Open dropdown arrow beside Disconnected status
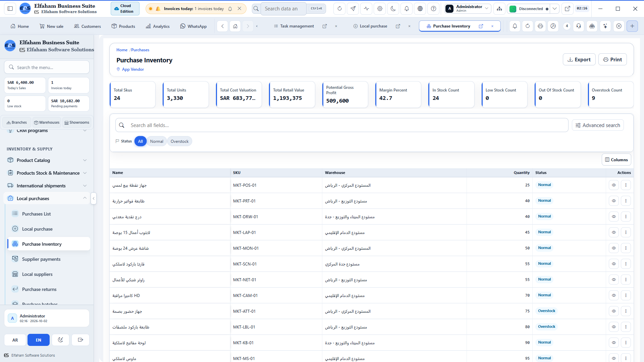Image resolution: width=644 pixels, height=362 pixels. click(555, 9)
